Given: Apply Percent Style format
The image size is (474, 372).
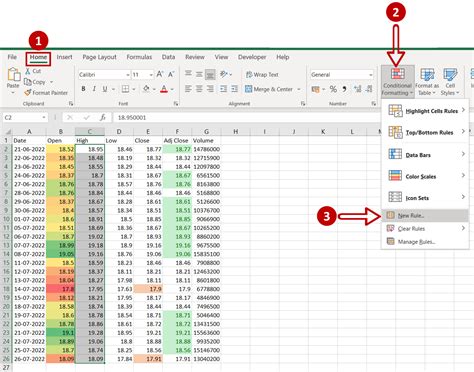Looking at the screenshot, I should pos(333,89).
